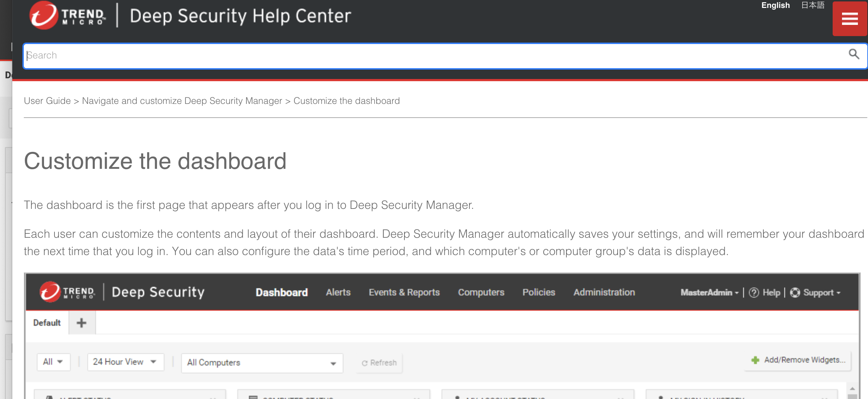Viewport: 868px width, 399px height.
Task: Switch language to English
Action: tap(775, 5)
